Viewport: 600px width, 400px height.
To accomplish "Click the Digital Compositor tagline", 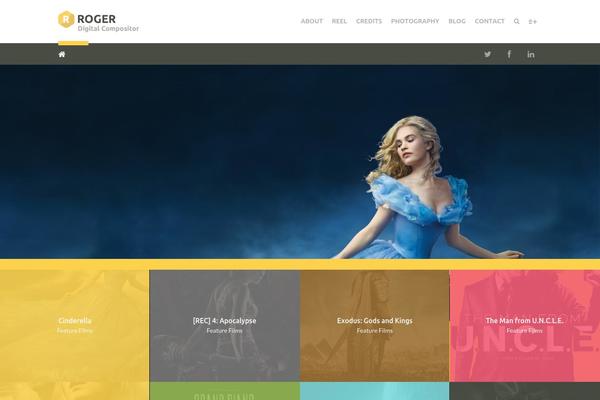I will [x=108, y=29].
